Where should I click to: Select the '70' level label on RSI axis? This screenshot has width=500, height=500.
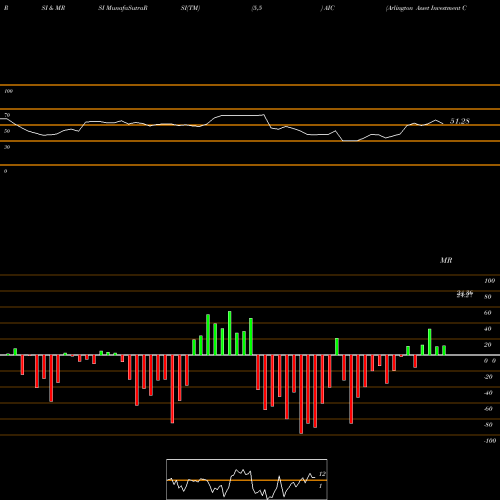point(7,115)
